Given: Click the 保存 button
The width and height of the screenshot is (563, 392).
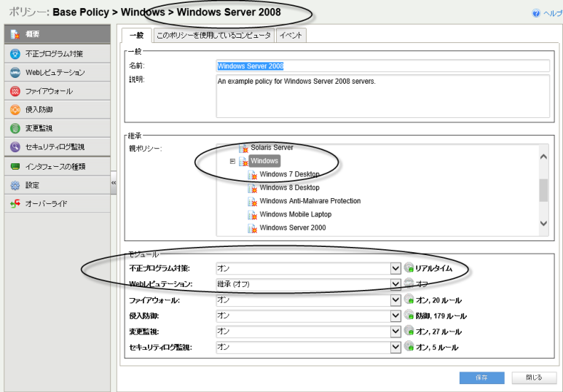Looking at the screenshot, I should [x=481, y=377].
